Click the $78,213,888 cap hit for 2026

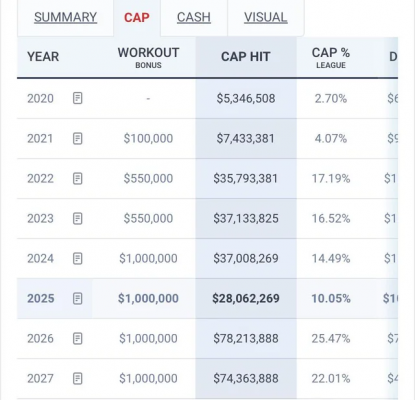(246, 338)
